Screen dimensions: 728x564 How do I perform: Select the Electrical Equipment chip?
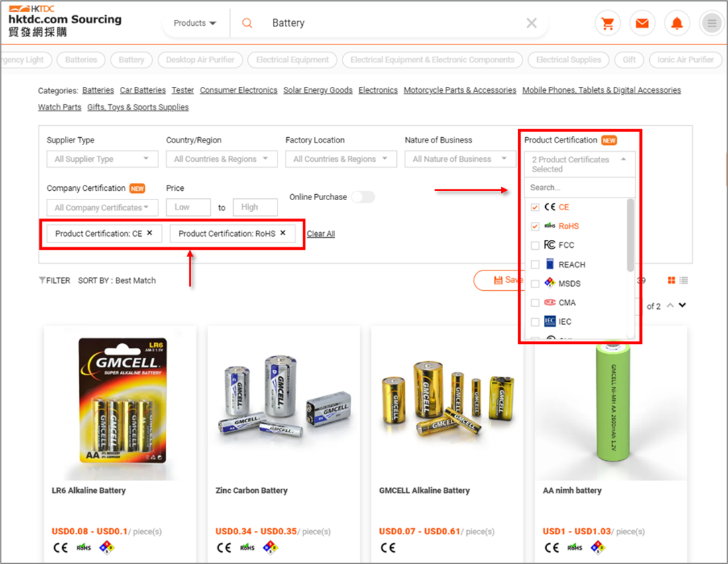pos(293,60)
